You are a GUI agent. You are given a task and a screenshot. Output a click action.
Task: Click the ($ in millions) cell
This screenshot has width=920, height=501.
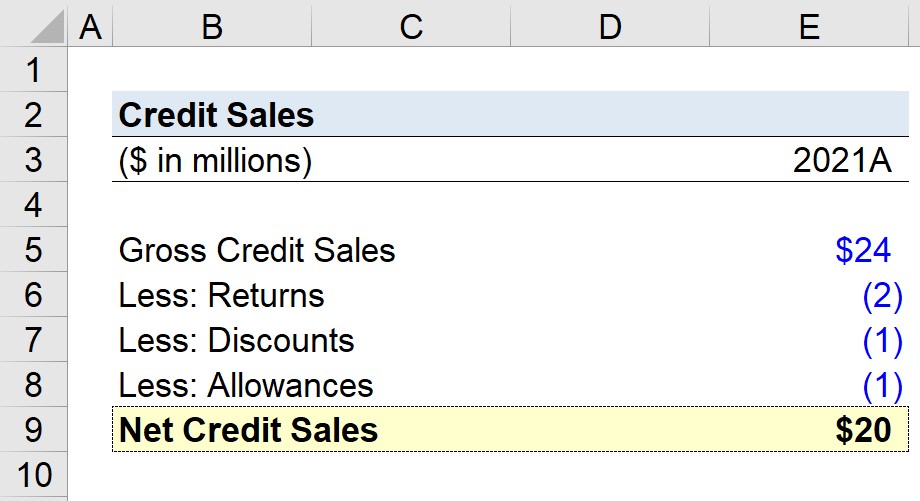click(x=215, y=160)
